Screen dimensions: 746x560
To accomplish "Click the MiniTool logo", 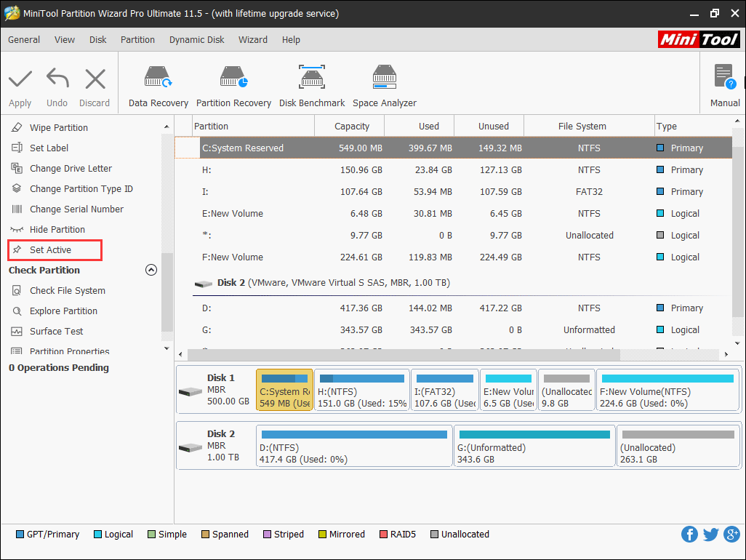I will pyautogui.click(x=699, y=39).
